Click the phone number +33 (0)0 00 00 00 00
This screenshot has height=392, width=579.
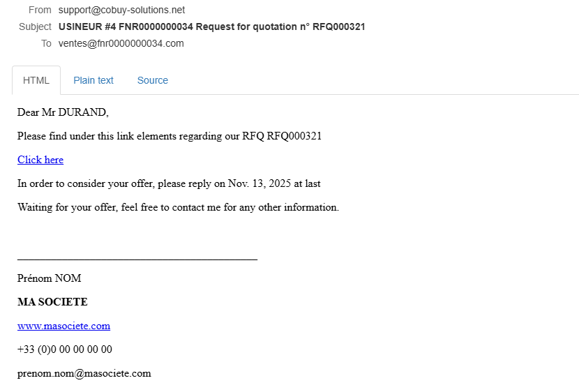point(65,349)
